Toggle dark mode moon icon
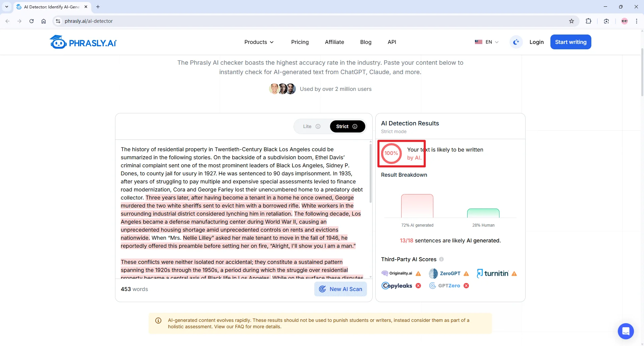 pyautogui.click(x=516, y=42)
